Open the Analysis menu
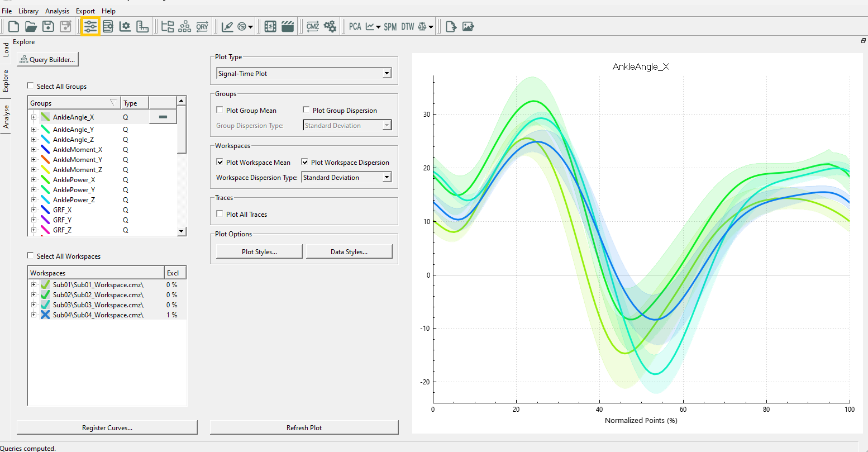This screenshot has height=452, width=868. click(x=58, y=11)
